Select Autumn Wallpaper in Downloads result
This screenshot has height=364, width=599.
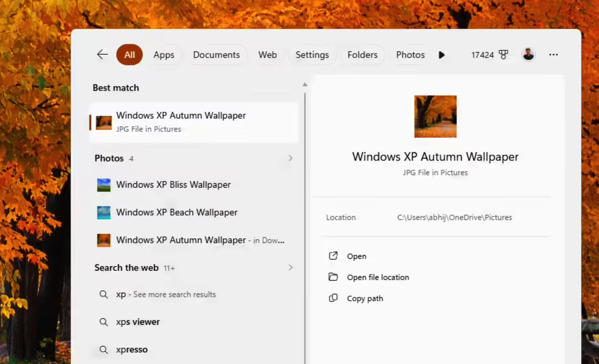coord(194,240)
